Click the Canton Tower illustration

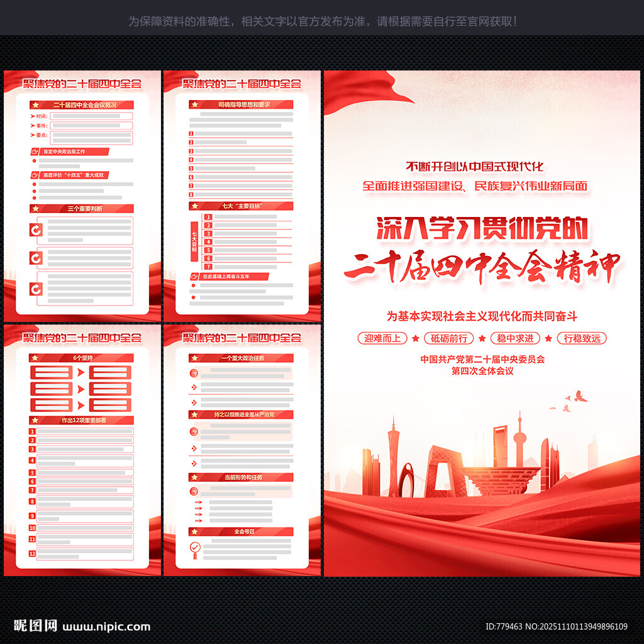click(x=393, y=456)
